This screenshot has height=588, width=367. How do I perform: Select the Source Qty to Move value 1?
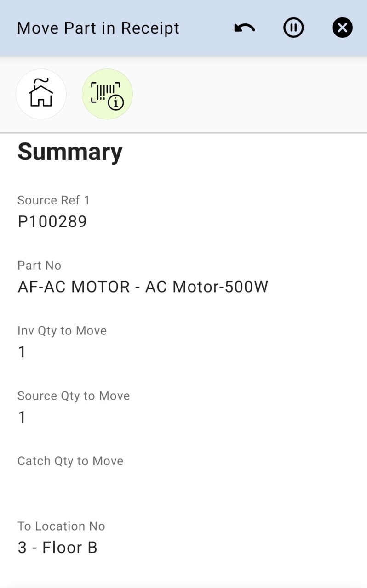pos(22,417)
